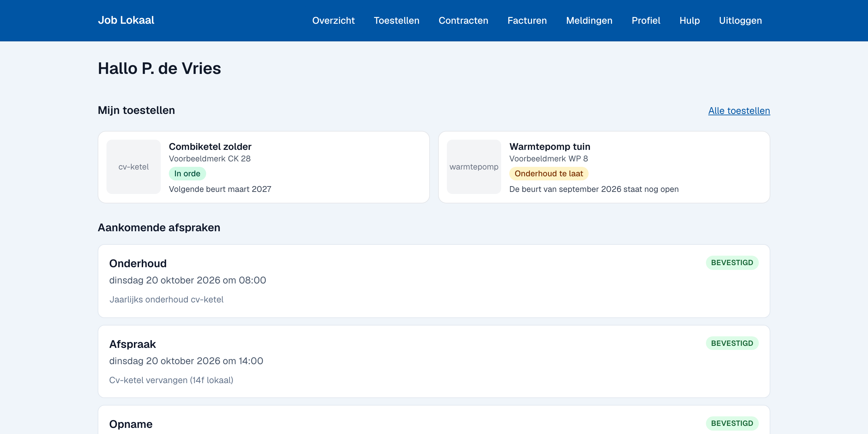Click the 'Hallo P. de Vries' greeting
The height and width of the screenshot is (434, 868).
pos(159,68)
